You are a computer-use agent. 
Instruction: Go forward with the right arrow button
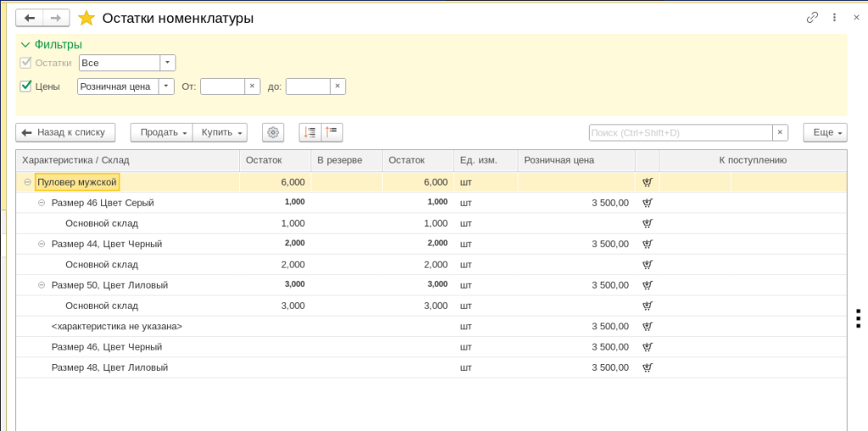click(55, 19)
